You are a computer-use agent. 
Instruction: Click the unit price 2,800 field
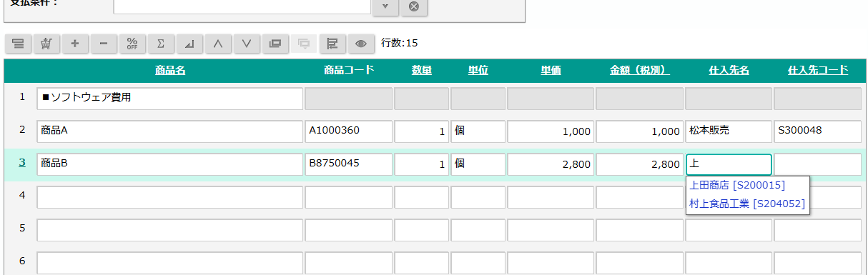pyautogui.click(x=551, y=164)
